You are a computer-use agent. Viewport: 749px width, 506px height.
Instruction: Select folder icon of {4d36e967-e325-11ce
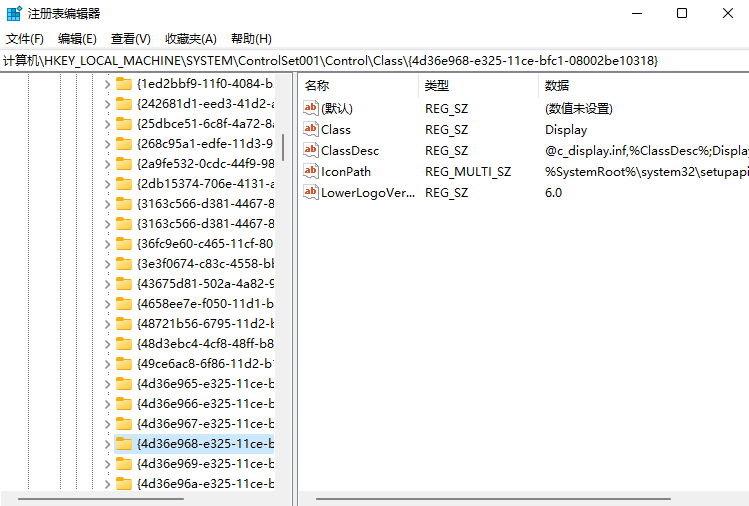click(124, 424)
